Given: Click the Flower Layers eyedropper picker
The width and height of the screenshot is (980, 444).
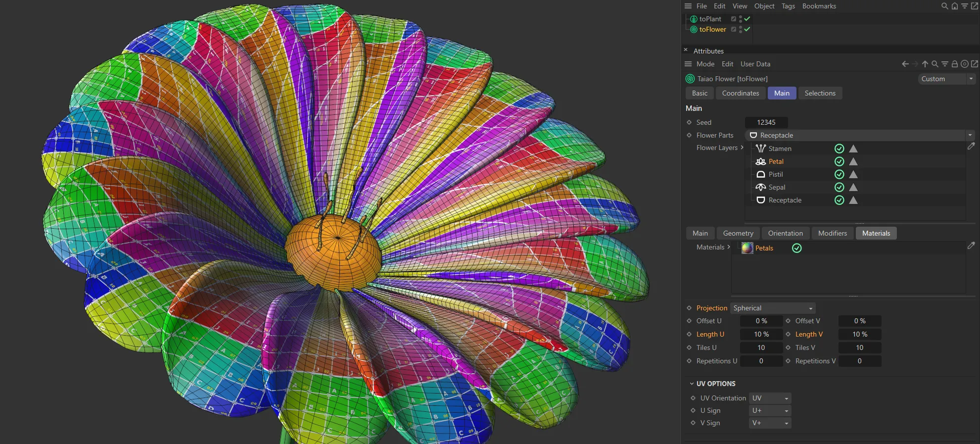Looking at the screenshot, I should pos(971,147).
